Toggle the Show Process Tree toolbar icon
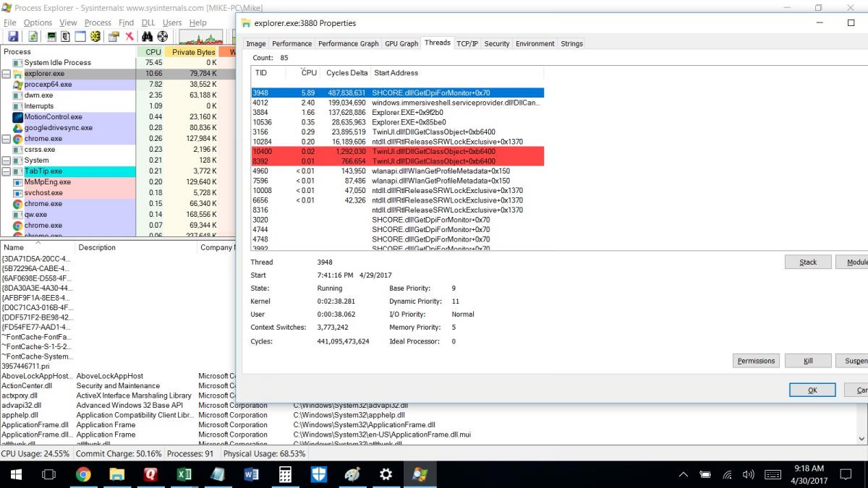This screenshot has width=868, height=488. pos(66,37)
